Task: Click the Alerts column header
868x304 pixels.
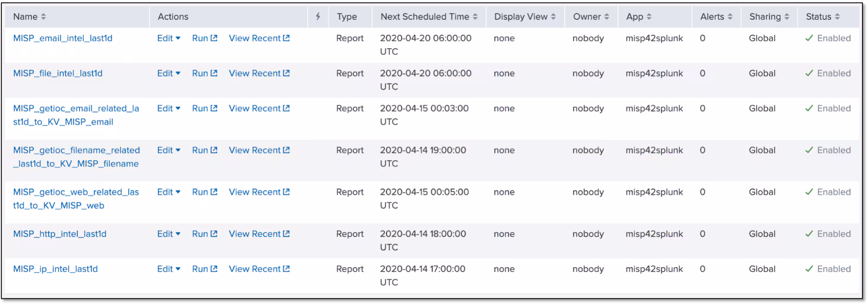Action: [712, 16]
